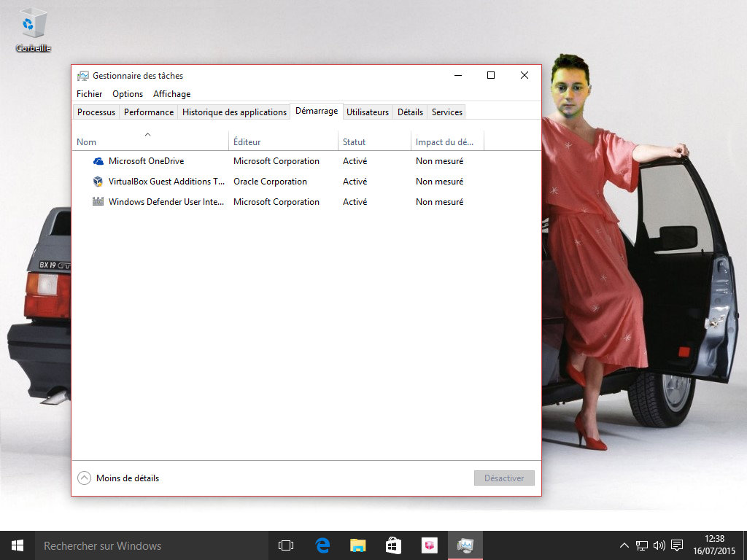Click Non mesuré in VirtualBox row

[x=439, y=182]
